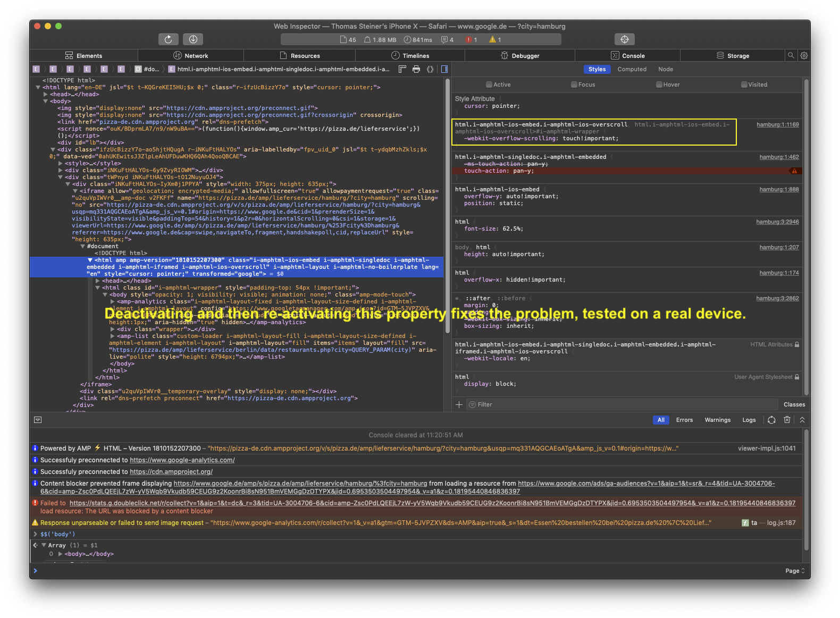Switch to the Network tab
This screenshot has height=618, width=840.
pos(191,56)
